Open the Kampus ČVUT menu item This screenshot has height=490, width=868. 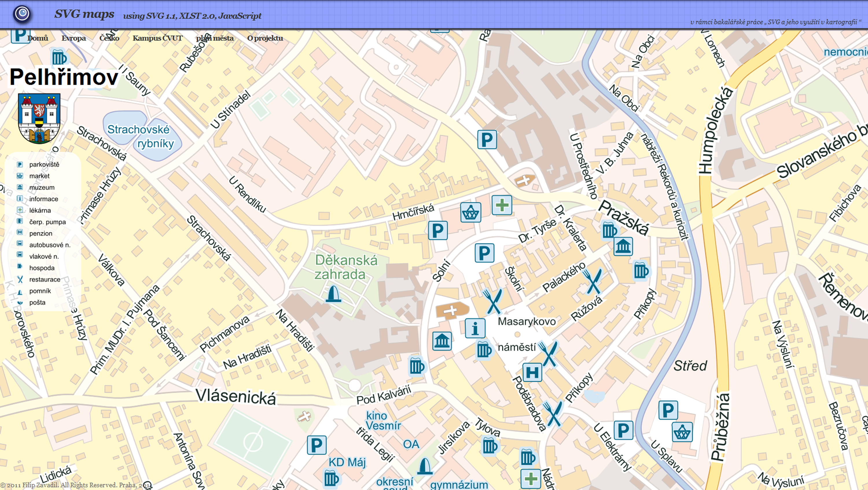tap(157, 38)
